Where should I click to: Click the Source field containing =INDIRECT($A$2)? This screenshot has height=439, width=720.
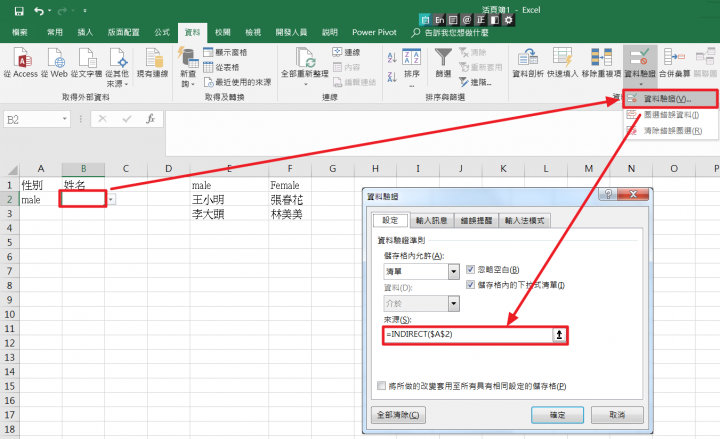tap(468, 335)
